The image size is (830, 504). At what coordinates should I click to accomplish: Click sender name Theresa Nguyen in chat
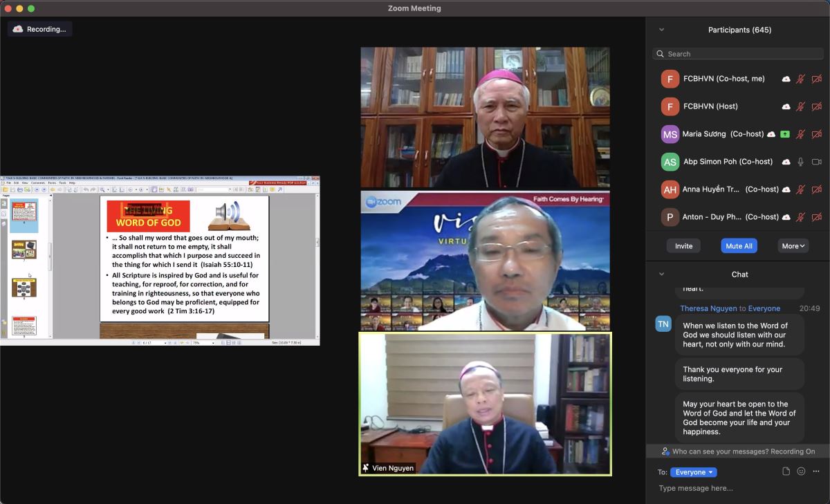click(x=708, y=308)
